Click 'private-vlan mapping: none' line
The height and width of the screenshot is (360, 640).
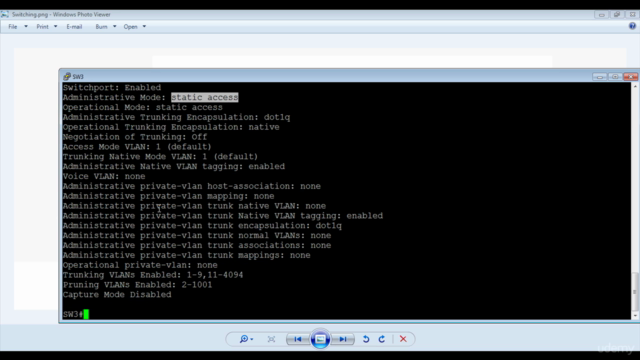(x=168, y=196)
